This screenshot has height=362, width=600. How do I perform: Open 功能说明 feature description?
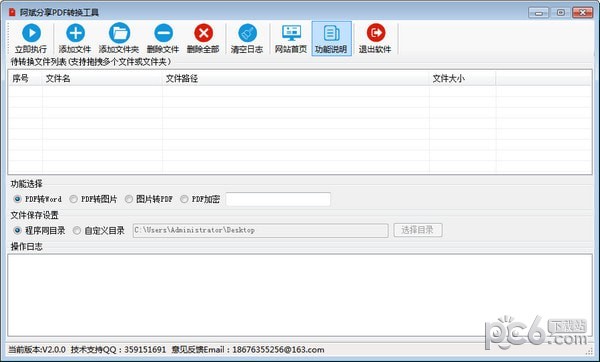click(331, 39)
